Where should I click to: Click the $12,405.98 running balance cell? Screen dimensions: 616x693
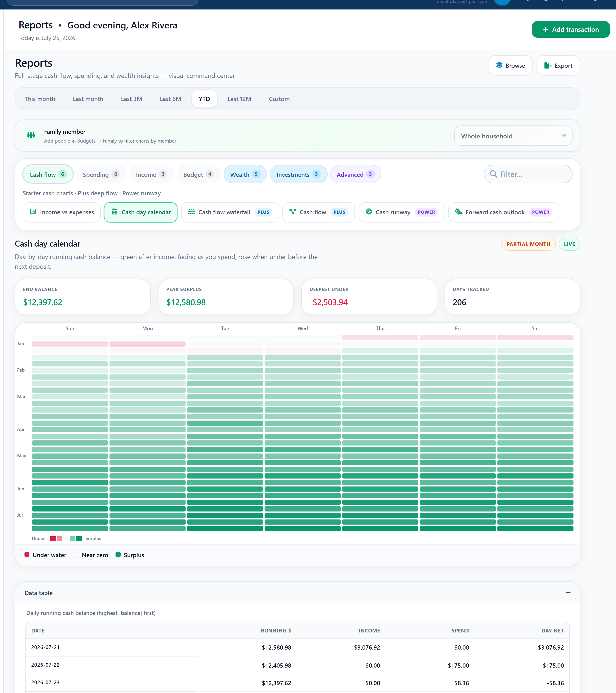276,666
